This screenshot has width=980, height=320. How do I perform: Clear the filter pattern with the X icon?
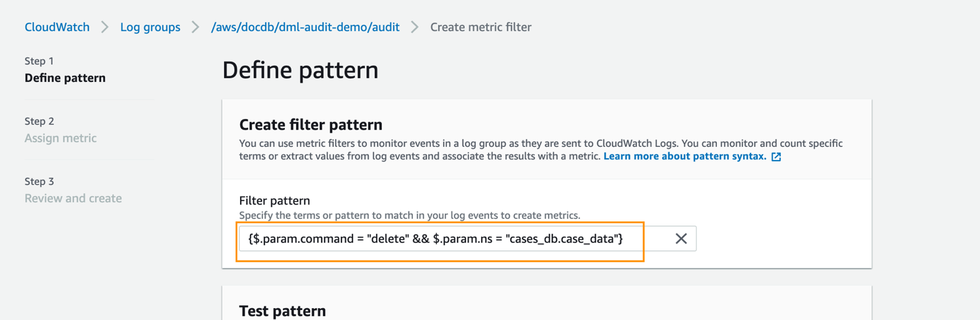(681, 239)
